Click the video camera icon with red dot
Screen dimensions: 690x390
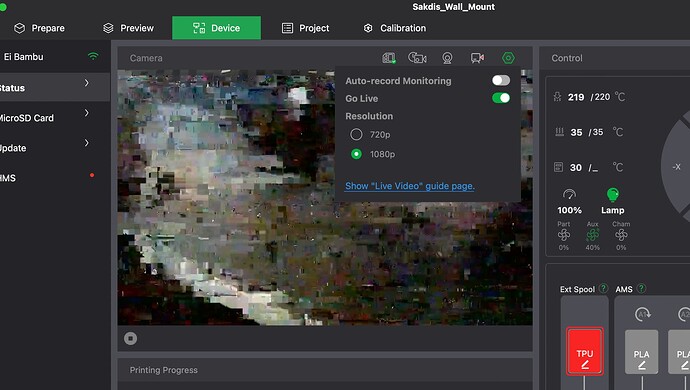tap(477, 58)
